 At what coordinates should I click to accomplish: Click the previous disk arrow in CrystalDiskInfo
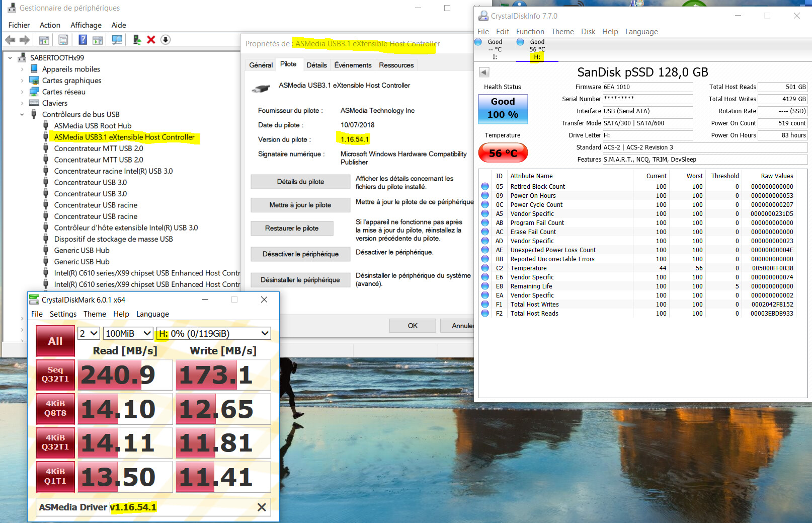click(484, 72)
